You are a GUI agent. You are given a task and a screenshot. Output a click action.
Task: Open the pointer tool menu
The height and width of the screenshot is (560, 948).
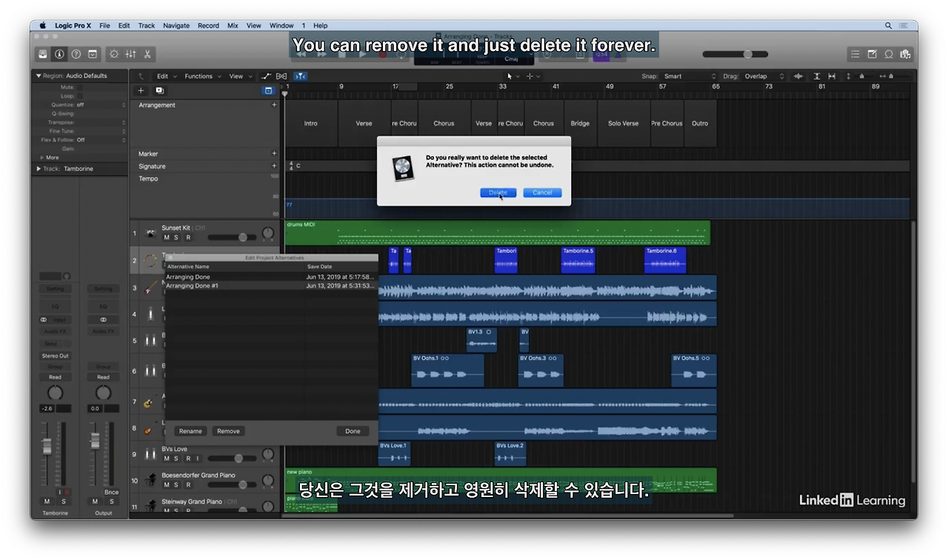[x=513, y=76]
